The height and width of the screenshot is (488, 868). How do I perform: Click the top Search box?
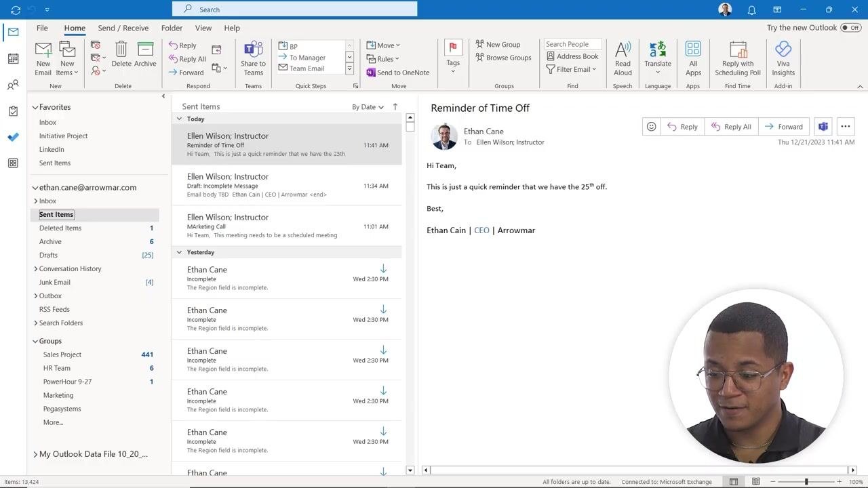click(295, 9)
